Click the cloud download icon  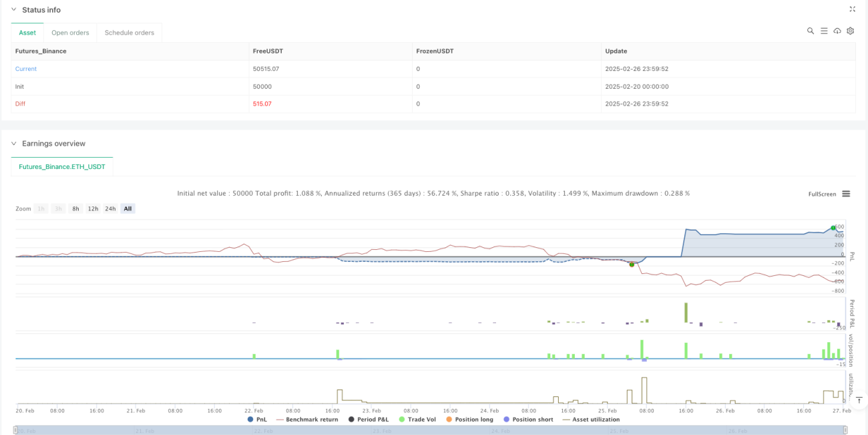point(837,31)
